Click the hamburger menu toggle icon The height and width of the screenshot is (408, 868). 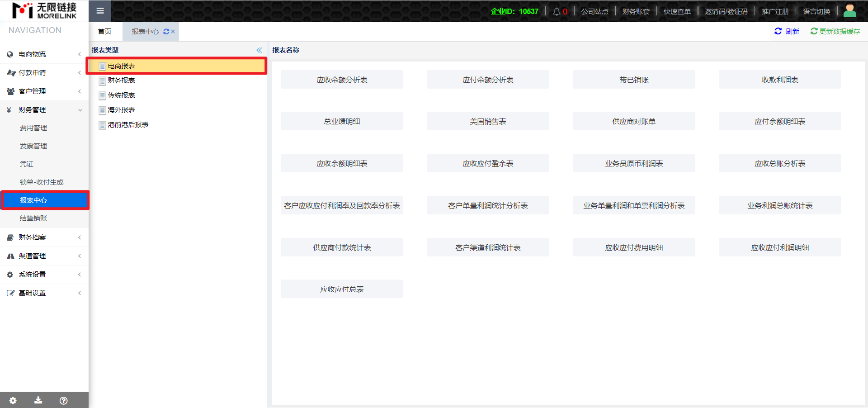(100, 11)
